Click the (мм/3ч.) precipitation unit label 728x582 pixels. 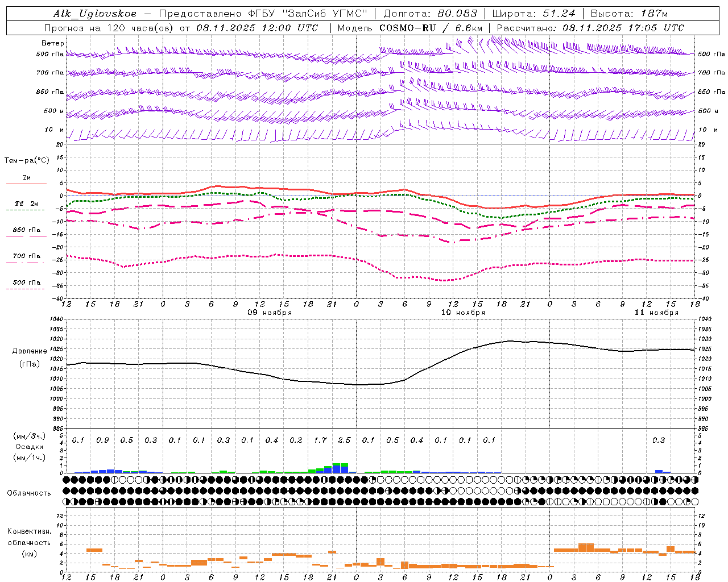pos(29,436)
